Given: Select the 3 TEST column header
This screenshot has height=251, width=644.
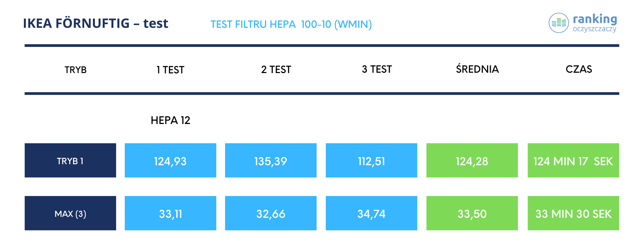Looking at the screenshot, I should click(377, 69).
